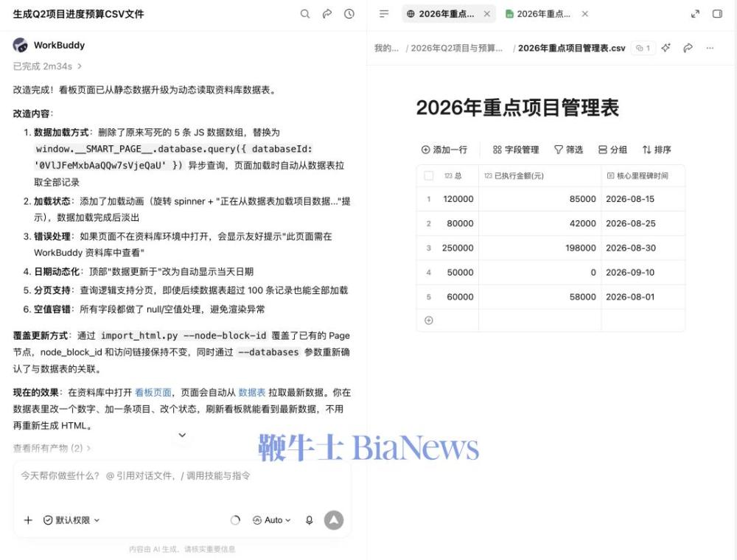
Task: Open the 默认权限 permissions dropdown
Action: (71, 520)
